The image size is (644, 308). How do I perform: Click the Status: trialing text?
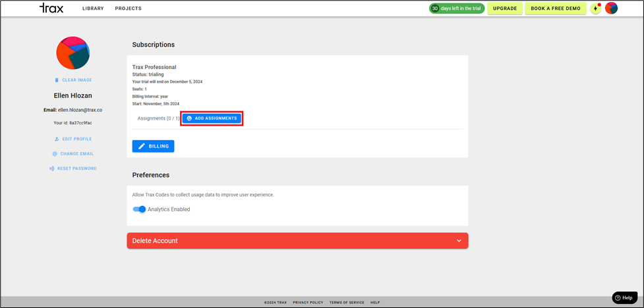[148, 74]
